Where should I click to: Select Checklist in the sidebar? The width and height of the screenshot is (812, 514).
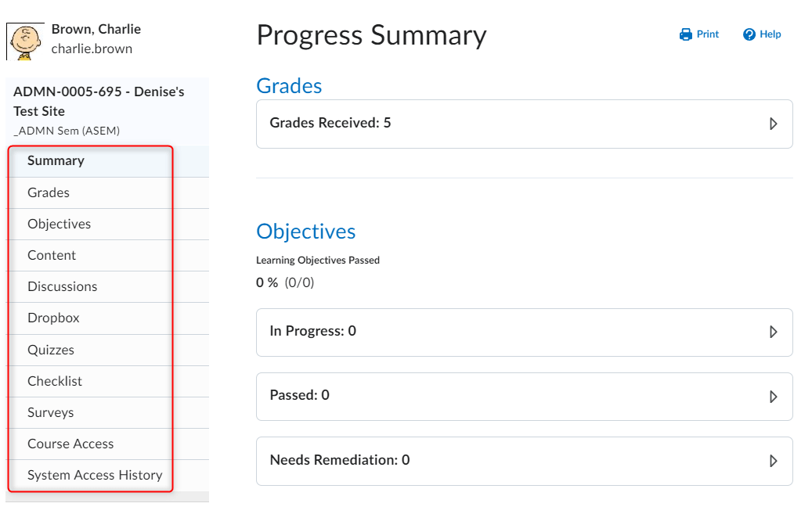point(55,381)
